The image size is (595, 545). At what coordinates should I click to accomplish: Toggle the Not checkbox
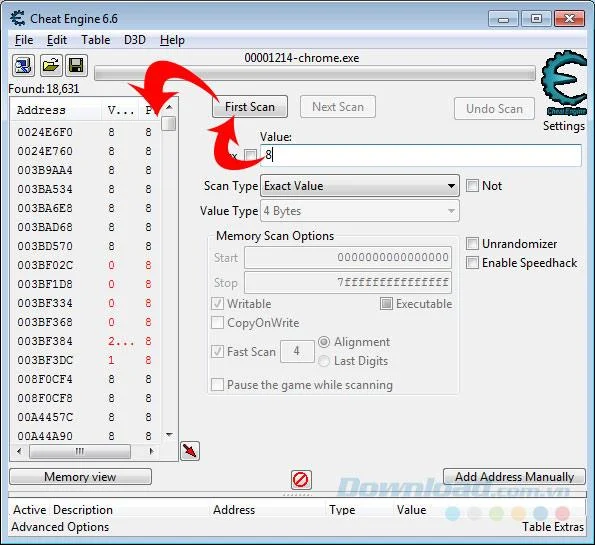click(472, 186)
